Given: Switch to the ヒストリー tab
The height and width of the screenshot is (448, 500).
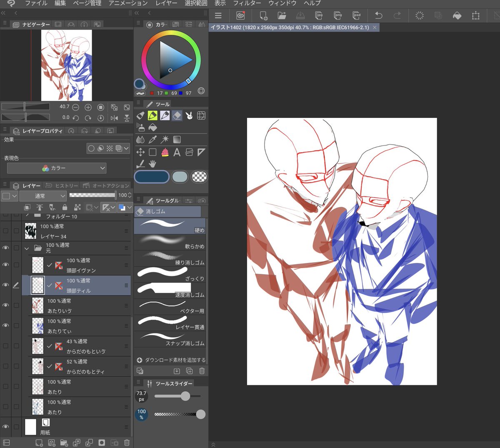Looking at the screenshot, I should 61,185.
